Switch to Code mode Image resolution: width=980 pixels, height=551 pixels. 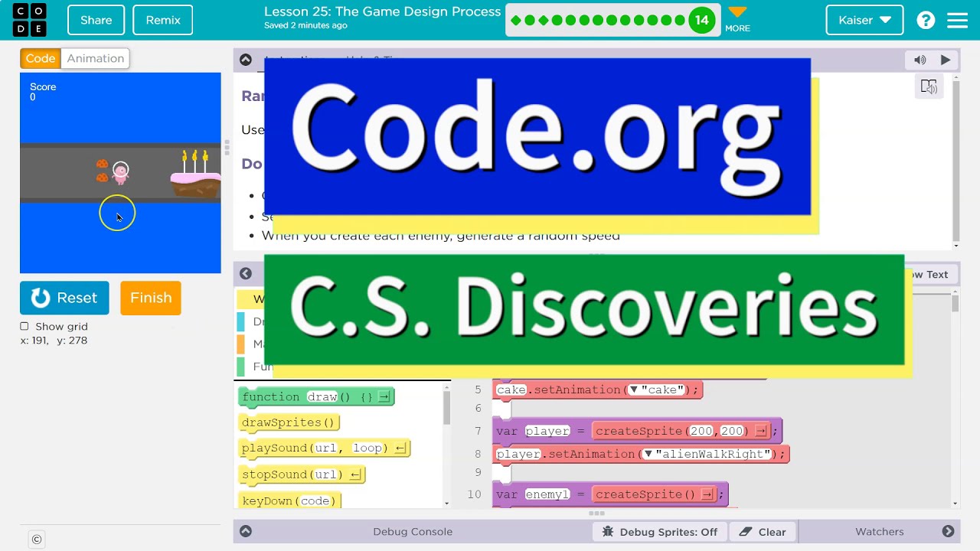[41, 58]
